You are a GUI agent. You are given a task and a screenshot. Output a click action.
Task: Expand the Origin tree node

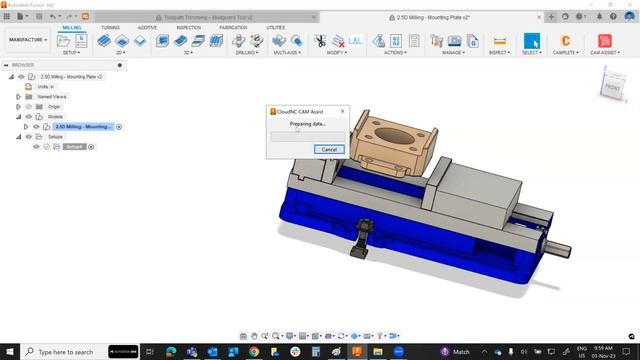pyautogui.click(x=18, y=107)
